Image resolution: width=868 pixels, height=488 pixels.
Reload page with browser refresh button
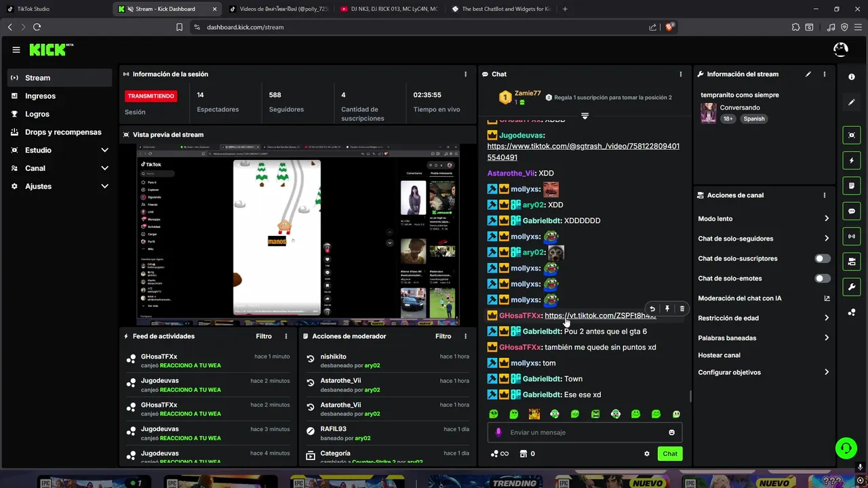click(x=37, y=27)
